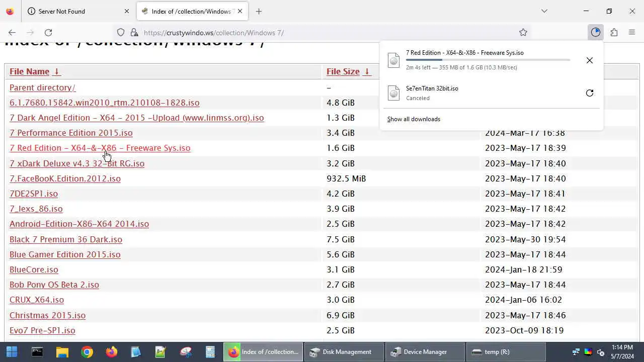Click the Evo7 Pre-SP1.iso link
The image size is (644, 362).
42,330
